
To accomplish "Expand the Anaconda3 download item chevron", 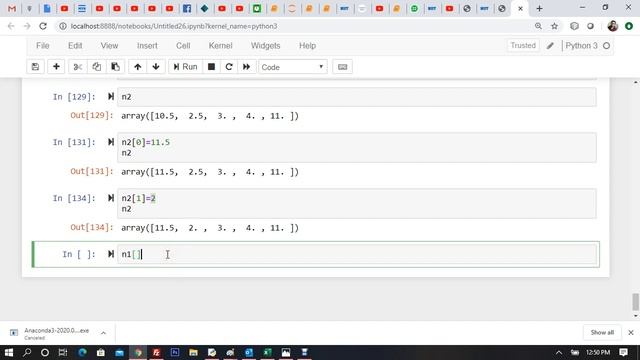I will click(x=103, y=333).
